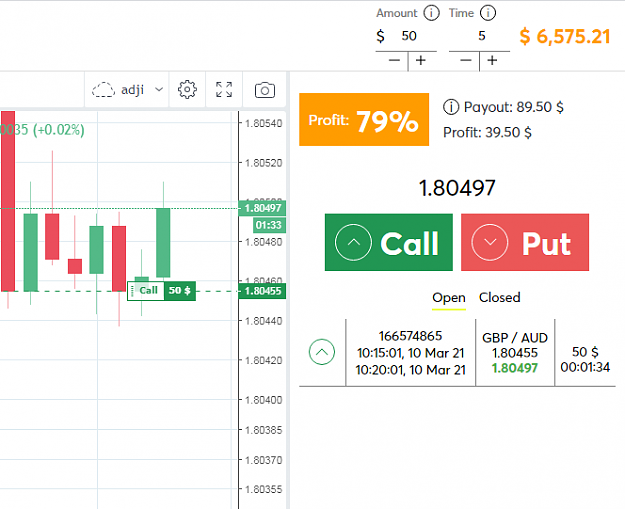This screenshot has height=509, width=625.
Task: Click the orange Profit 79% box
Action: pos(364,120)
